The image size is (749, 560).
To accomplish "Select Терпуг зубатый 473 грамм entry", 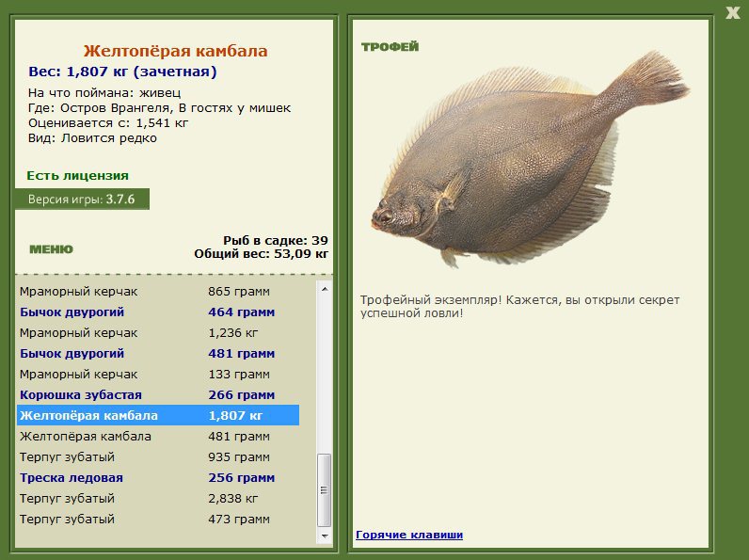I will click(x=157, y=520).
